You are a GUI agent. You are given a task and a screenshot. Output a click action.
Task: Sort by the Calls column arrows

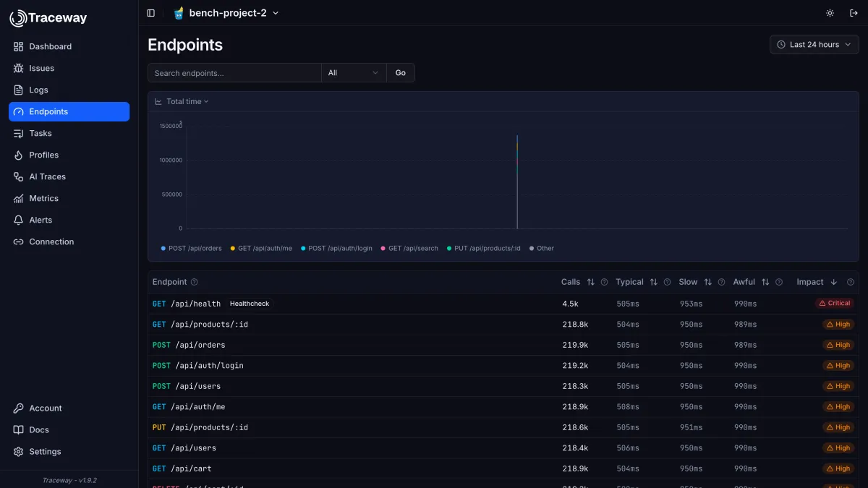590,282
